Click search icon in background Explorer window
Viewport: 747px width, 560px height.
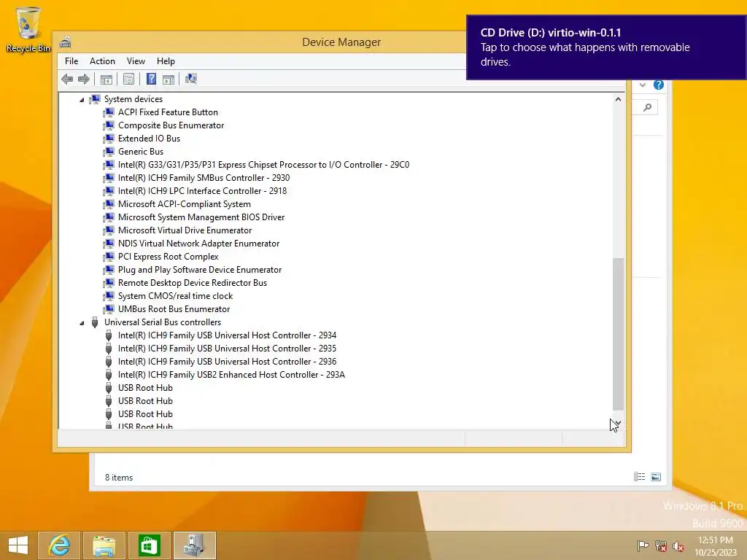tap(648, 108)
